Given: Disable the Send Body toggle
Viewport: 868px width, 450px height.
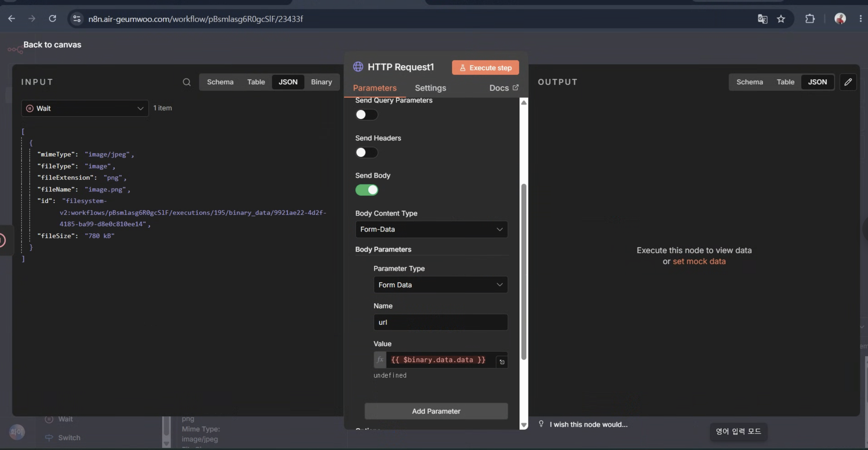Looking at the screenshot, I should (366, 190).
